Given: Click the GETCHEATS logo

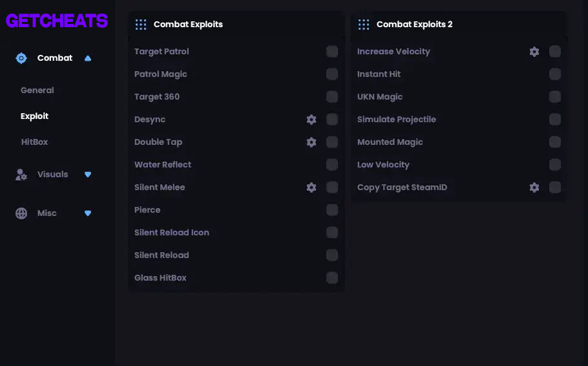Looking at the screenshot, I should pyautogui.click(x=57, y=21).
